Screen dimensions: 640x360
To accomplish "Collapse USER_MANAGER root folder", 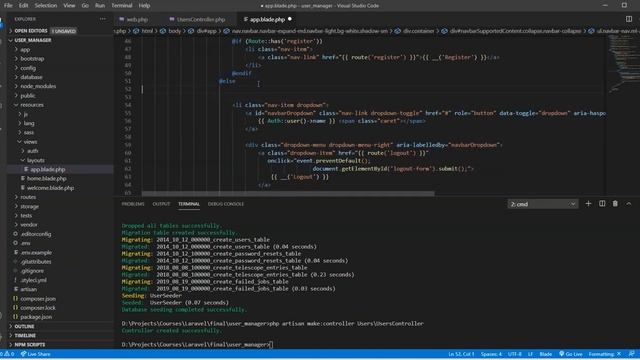I will coord(33,40).
